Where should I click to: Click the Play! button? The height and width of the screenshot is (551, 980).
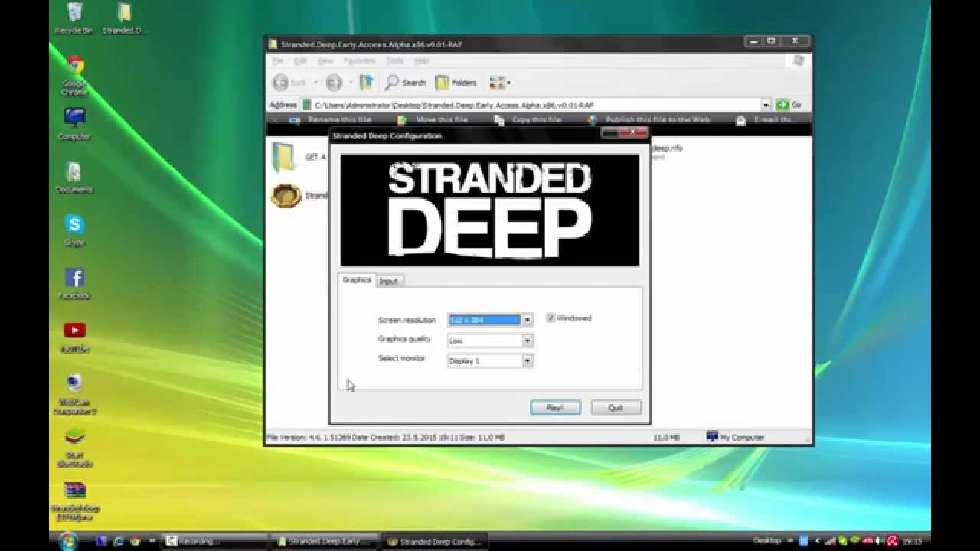pyautogui.click(x=555, y=408)
